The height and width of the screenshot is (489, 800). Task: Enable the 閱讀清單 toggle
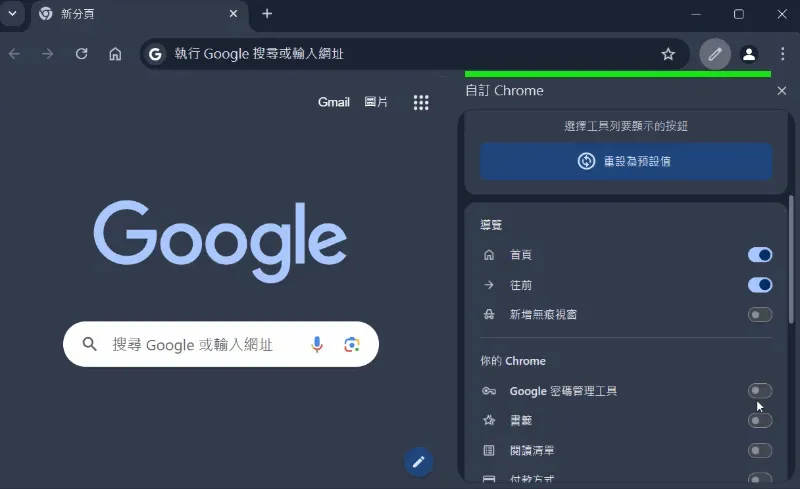point(760,451)
